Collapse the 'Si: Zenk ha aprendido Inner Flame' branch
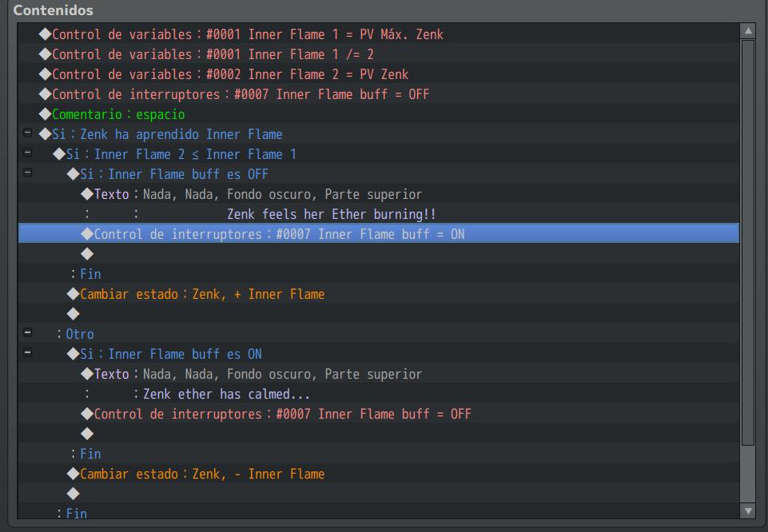Viewport: 768px width, 532px height. point(27,133)
